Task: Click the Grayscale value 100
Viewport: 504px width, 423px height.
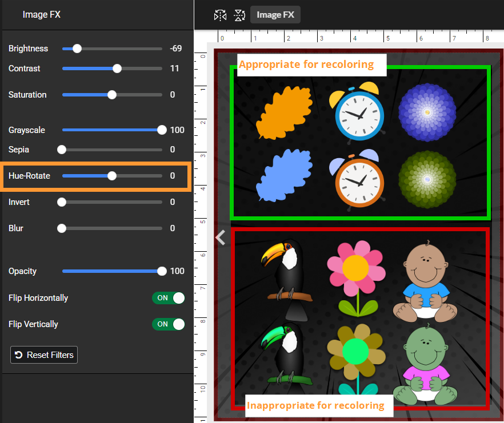Action: 177,130
